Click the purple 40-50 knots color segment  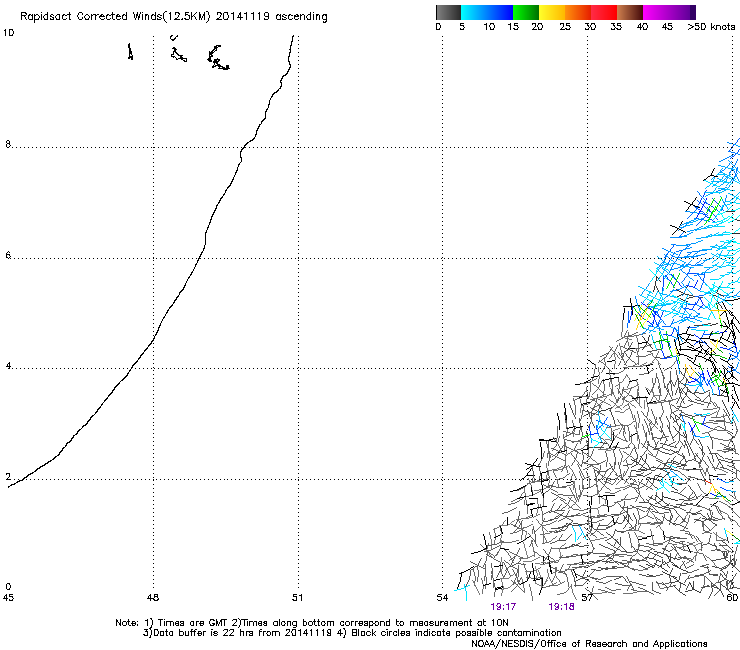click(669, 12)
